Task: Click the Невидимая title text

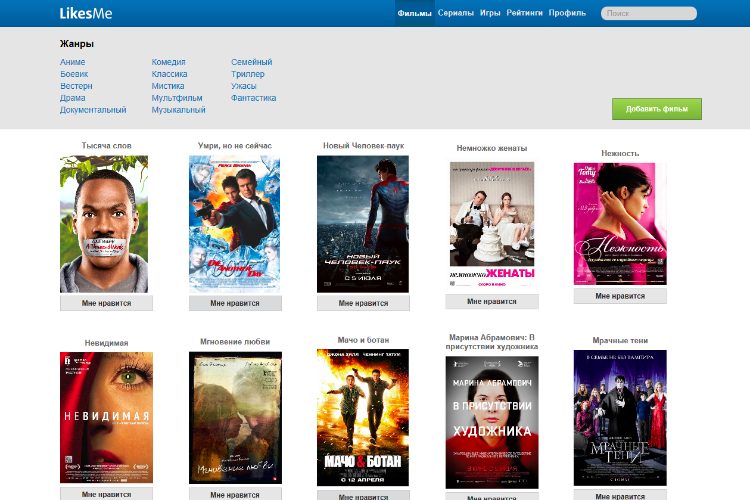Action: click(106, 343)
